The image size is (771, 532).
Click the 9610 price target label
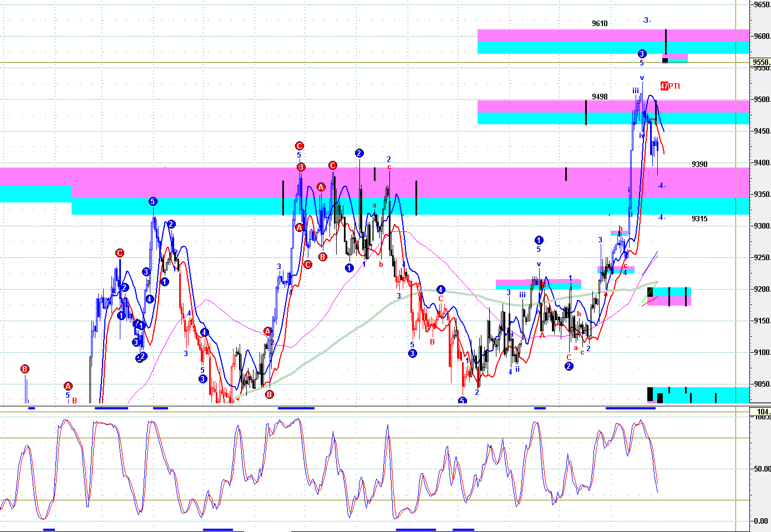(x=600, y=24)
